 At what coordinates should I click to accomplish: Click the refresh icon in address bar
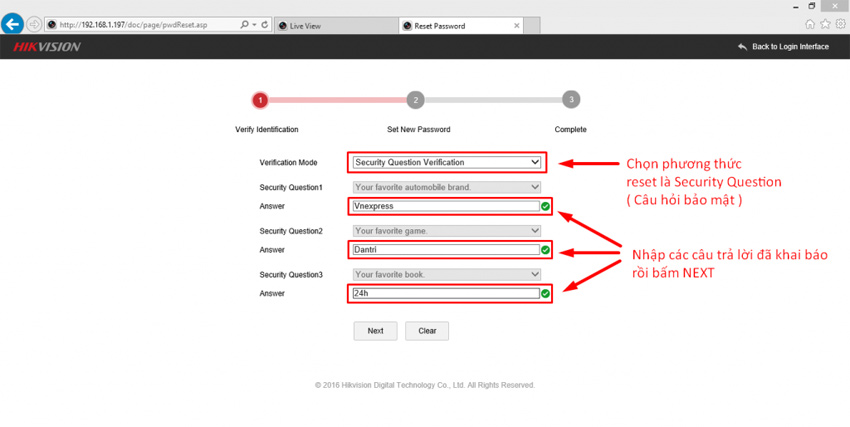click(x=264, y=25)
